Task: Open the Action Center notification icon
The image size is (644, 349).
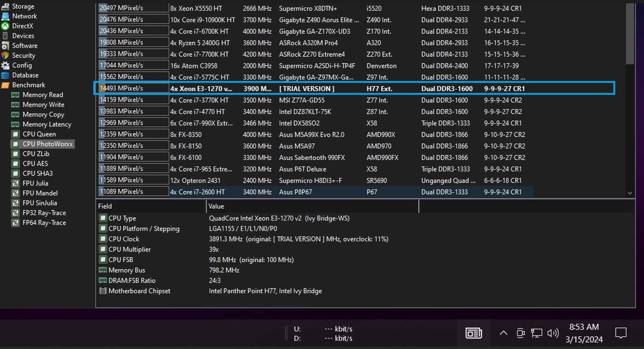Action: point(621,333)
